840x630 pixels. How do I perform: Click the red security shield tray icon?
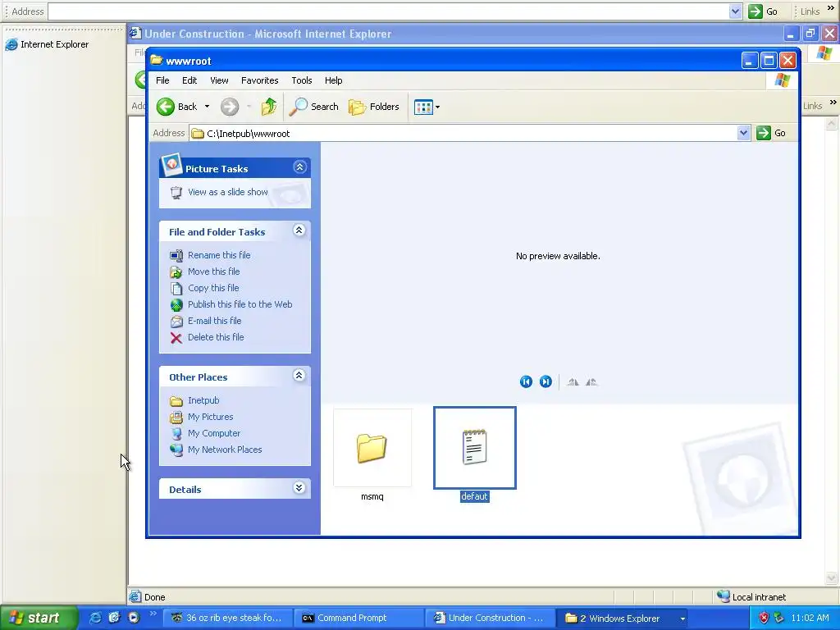[x=764, y=619]
